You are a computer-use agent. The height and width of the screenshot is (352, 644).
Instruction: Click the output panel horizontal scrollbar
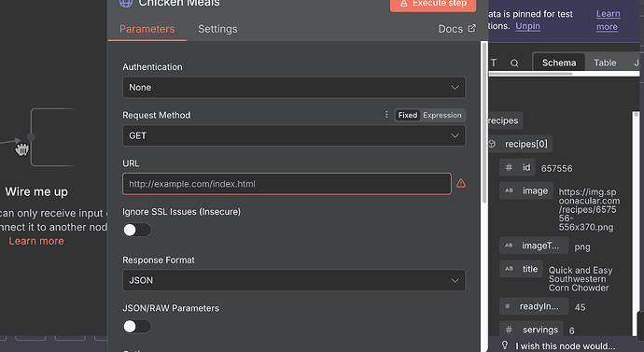point(531,74)
